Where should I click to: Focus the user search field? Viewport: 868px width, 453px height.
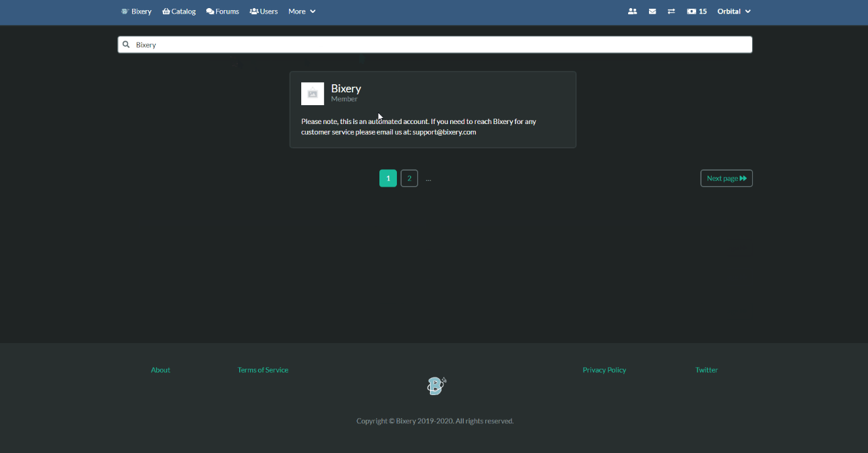(438, 44)
